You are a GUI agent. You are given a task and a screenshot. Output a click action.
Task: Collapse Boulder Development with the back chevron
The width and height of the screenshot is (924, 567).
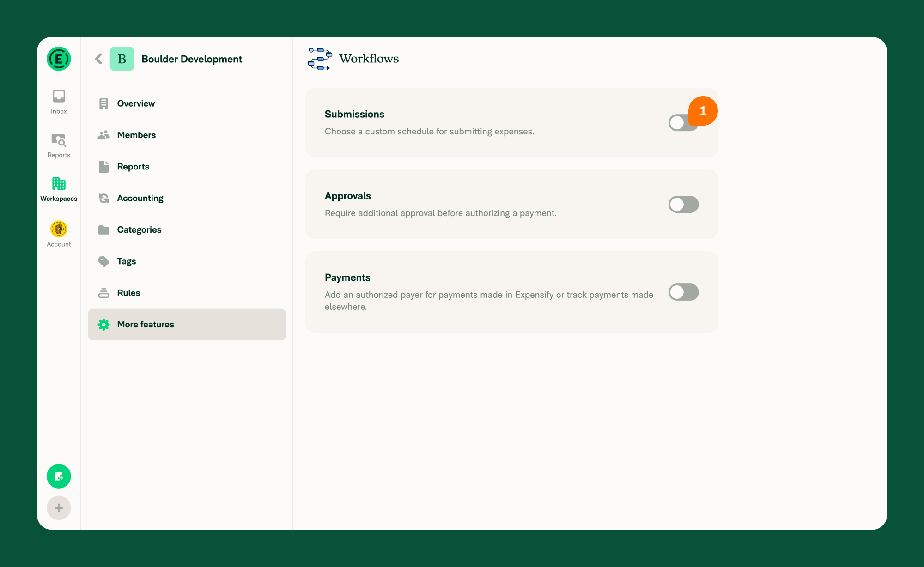tap(98, 59)
